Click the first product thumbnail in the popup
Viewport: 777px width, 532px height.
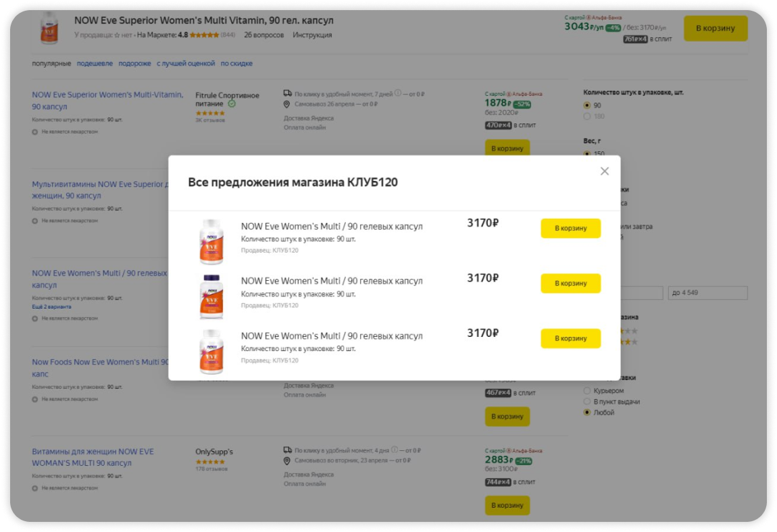(x=211, y=241)
